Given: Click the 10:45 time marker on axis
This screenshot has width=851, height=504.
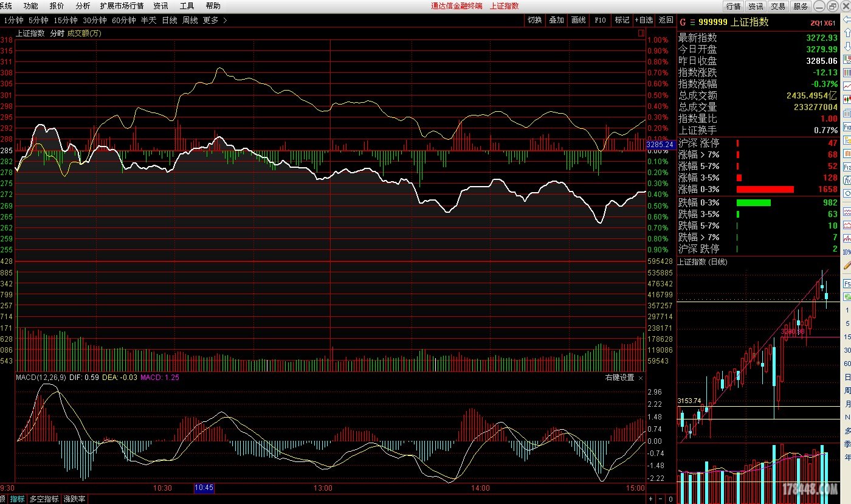Looking at the screenshot, I should (204, 488).
